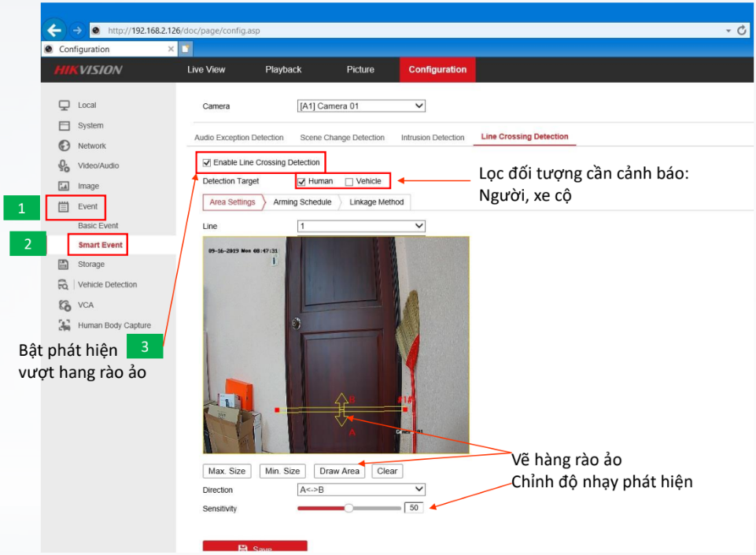Open the Direction A<->B dropdown
Image resolution: width=756 pixels, height=555 pixels.
click(361, 490)
